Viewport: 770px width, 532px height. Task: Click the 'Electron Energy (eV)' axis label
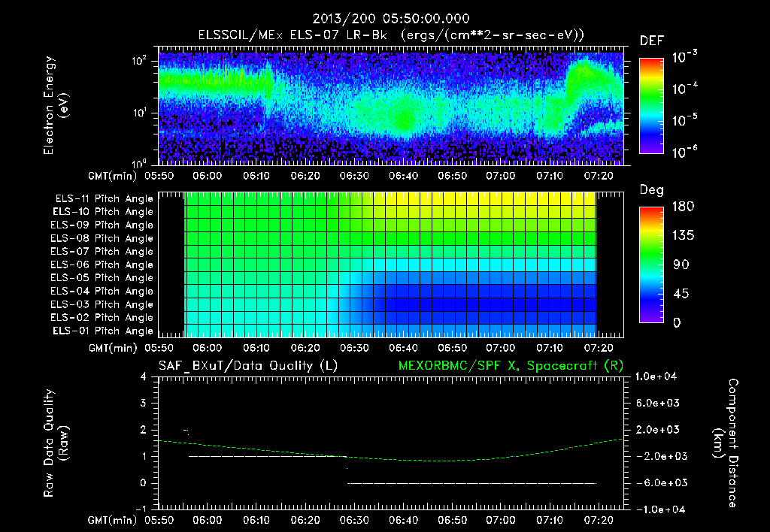[x=56, y=105]
